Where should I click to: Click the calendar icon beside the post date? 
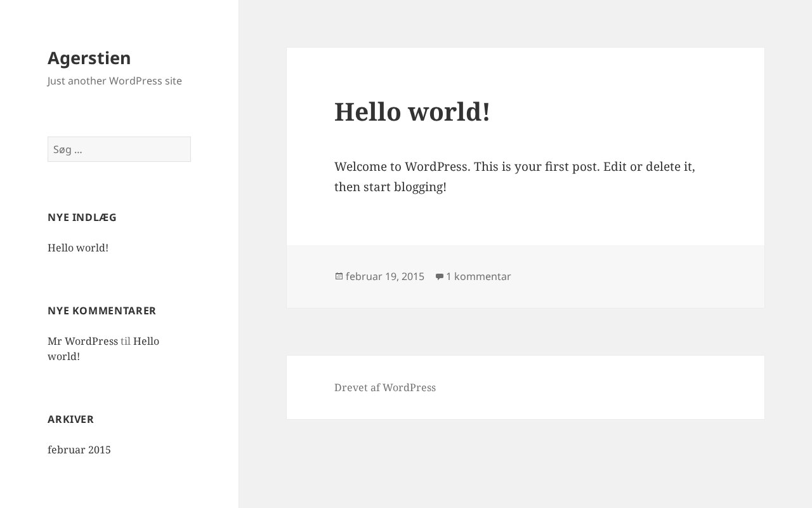click(339, 276)
